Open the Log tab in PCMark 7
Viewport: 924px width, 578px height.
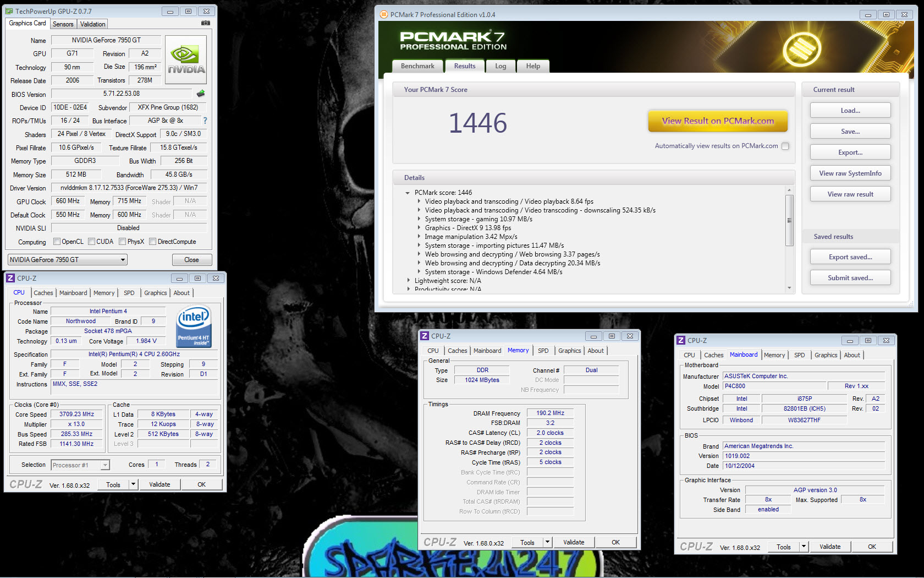tap(501, 66)
